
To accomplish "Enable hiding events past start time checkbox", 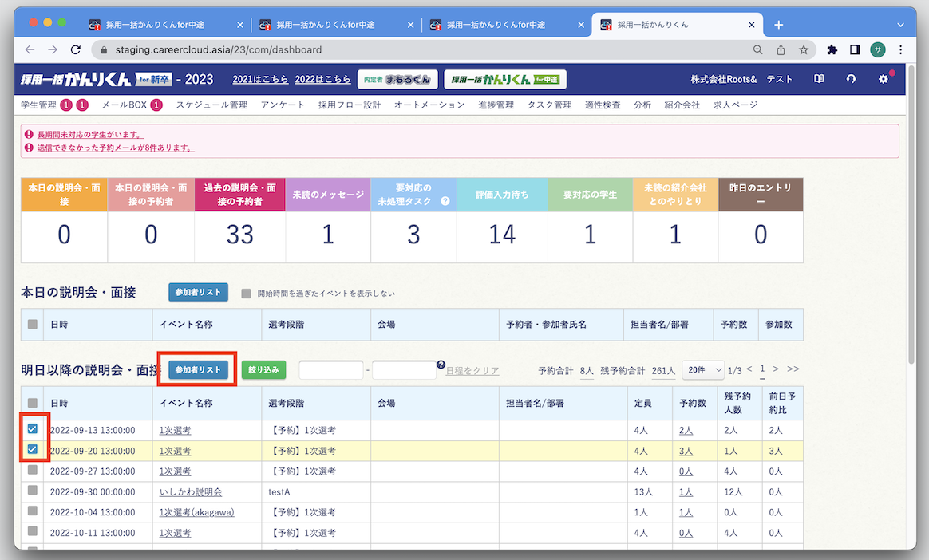I will point(247,293).
